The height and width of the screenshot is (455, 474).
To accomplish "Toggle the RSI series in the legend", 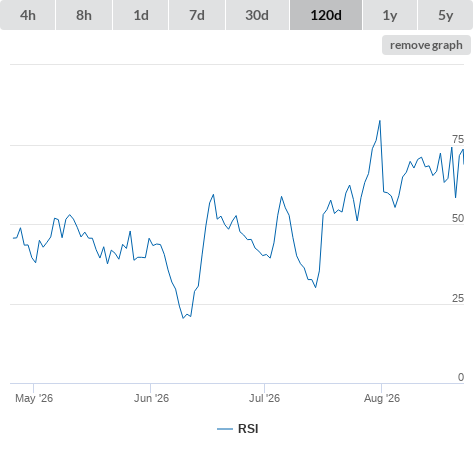I will tap(238, 429).
